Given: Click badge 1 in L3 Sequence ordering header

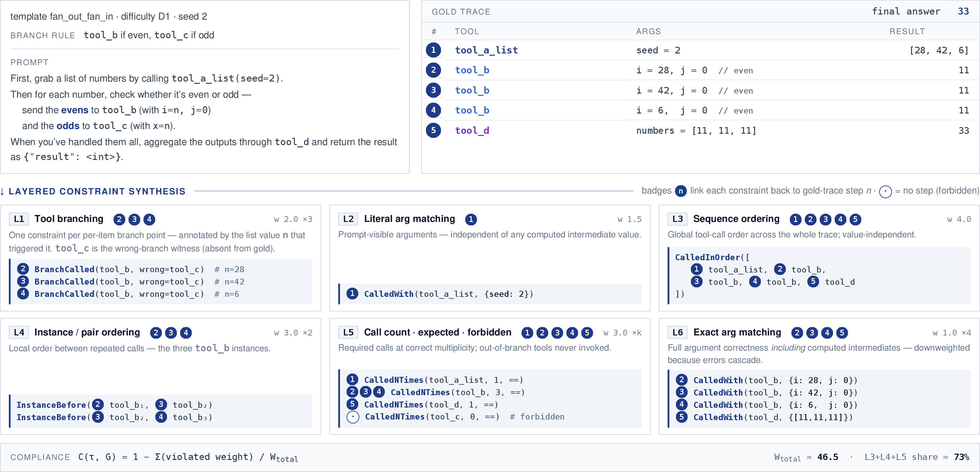Looking at the screenshot, I should [x=796, y=219].
